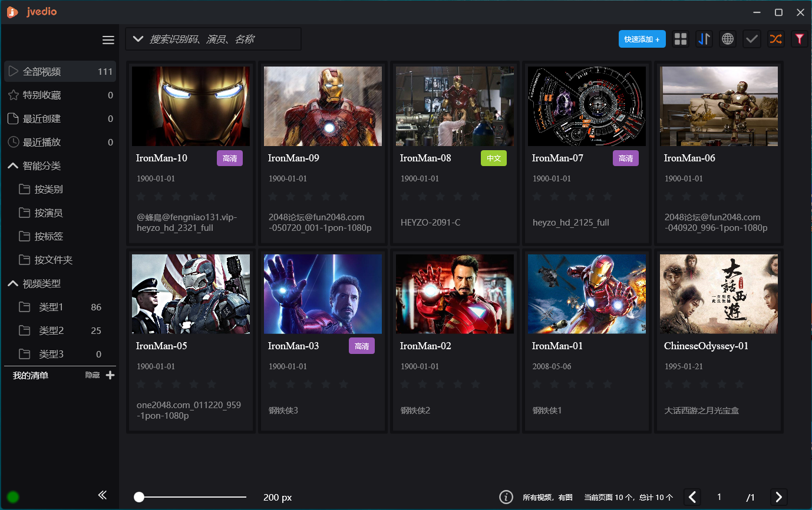812x510 pixels.
Task: Click folder icon beside 按演员
Action: point(24,213)
